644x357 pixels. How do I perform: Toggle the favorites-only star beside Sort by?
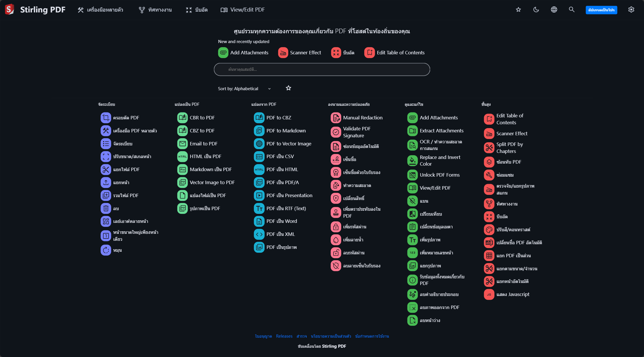click(x=288, y=88)
